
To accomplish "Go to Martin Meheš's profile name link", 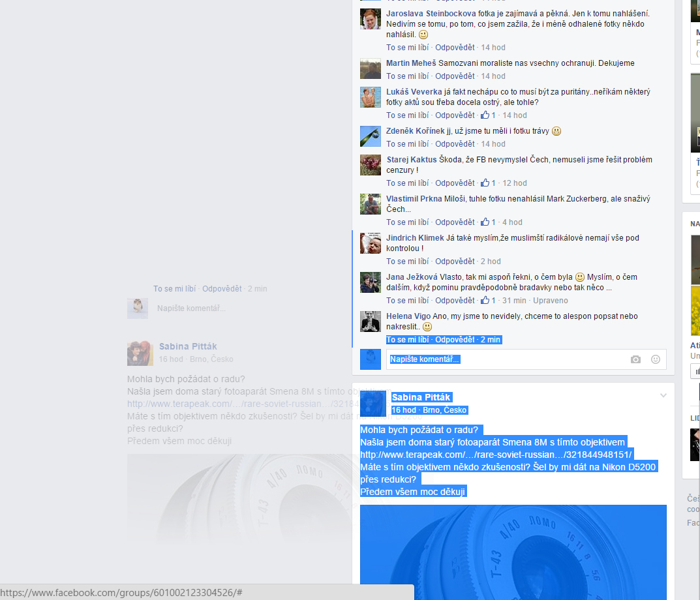I will tap(411, 63).
